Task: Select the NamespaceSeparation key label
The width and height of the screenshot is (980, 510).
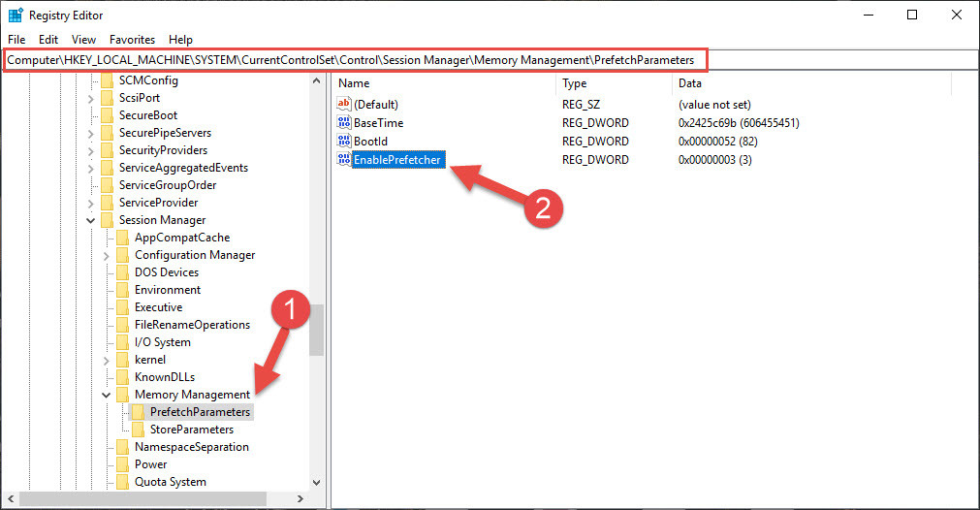Action: point(192,447)
